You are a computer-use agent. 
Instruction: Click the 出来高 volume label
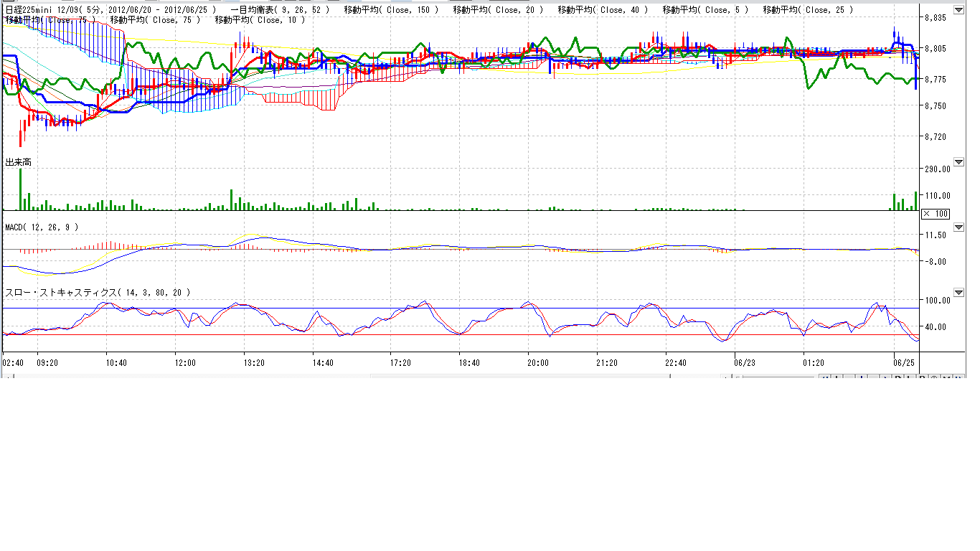pyautogui.click(x=19, y=163)
